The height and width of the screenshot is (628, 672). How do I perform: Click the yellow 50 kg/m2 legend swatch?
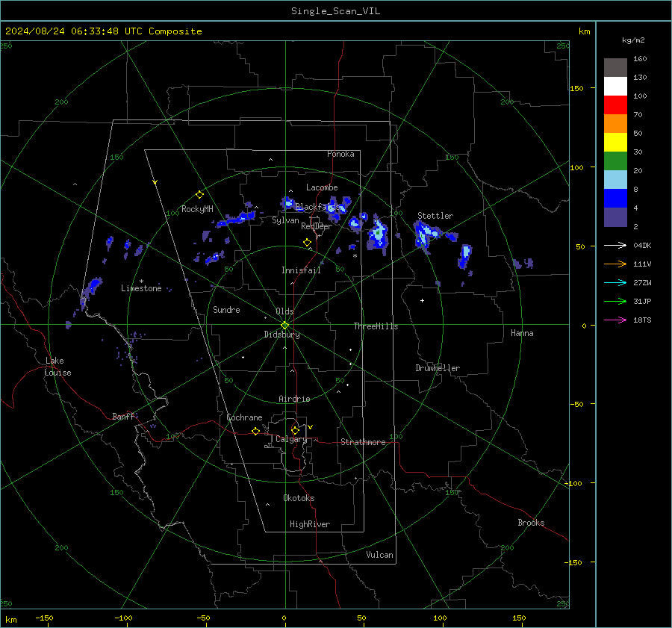[x=615, y=143]
